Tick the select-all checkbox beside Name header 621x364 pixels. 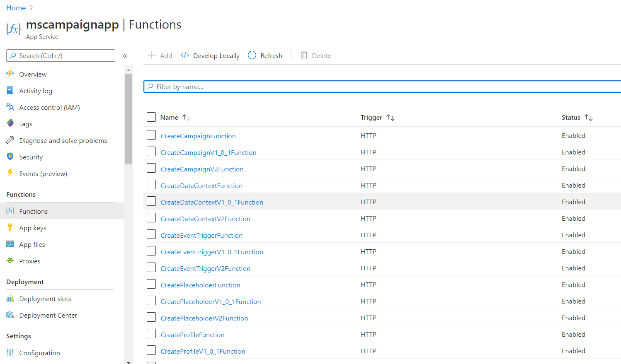pos(151,117)
